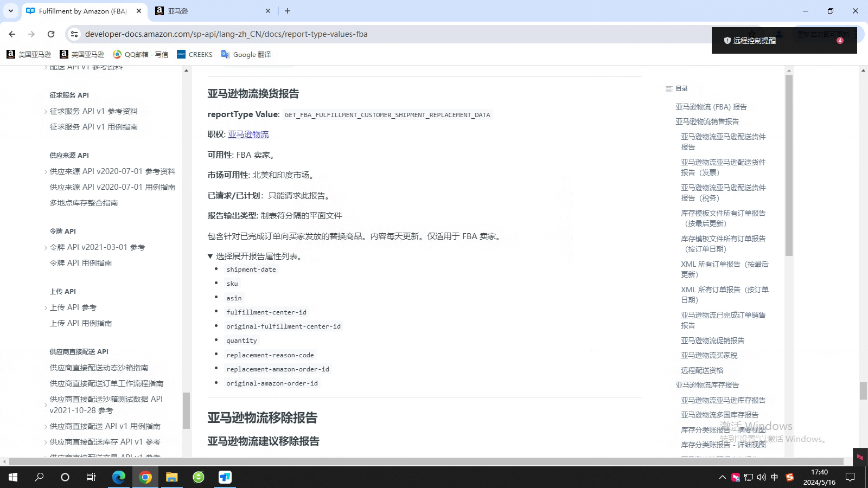868x488 pixels.
Task: Click the 远程控制提醒 notification
Action: coord(784,40)
